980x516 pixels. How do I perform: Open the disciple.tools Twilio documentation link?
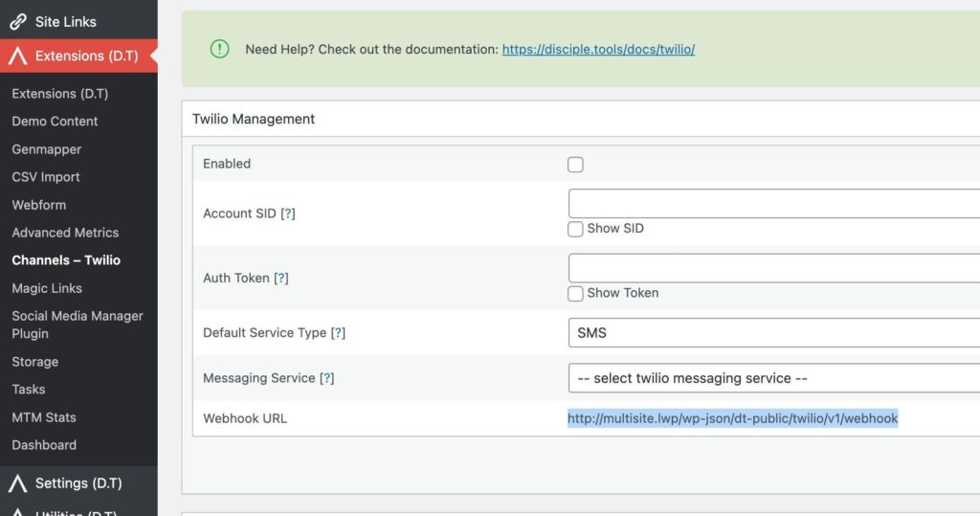[598, 49]
